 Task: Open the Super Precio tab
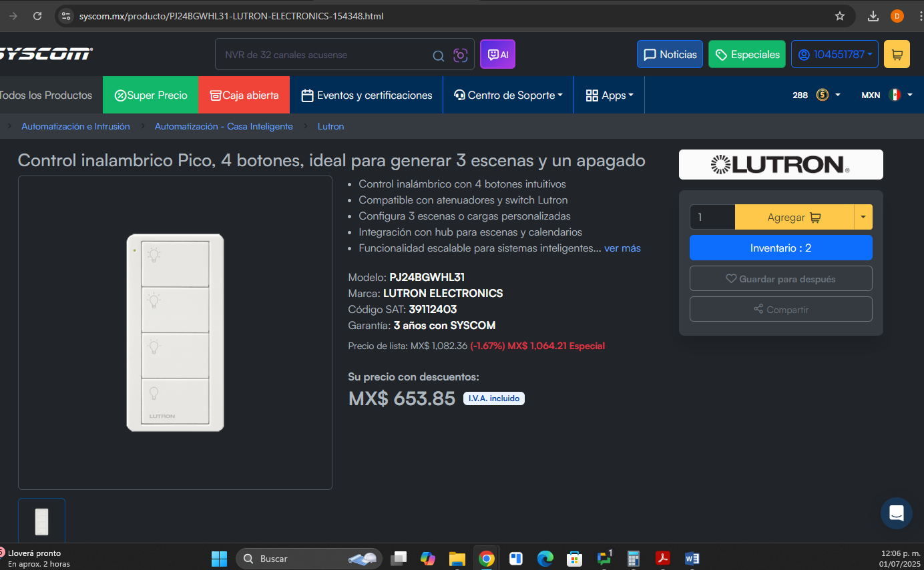tap(151, 95)
